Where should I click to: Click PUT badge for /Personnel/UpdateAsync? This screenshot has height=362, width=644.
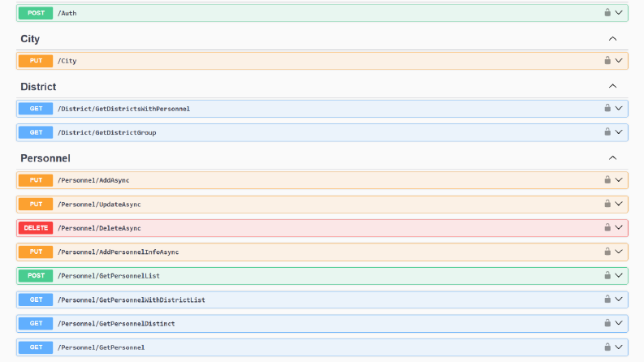point(36,204)
